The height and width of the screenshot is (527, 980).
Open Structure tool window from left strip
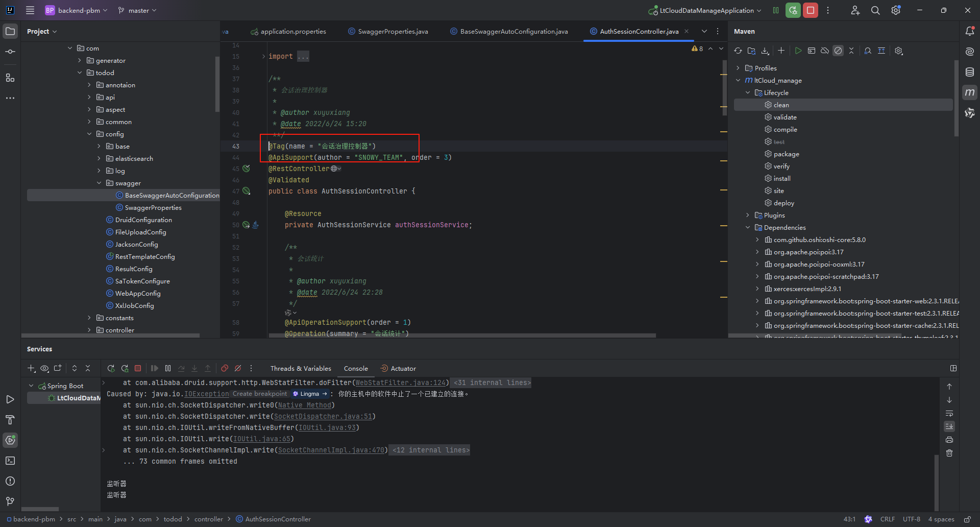pos(10,78)
